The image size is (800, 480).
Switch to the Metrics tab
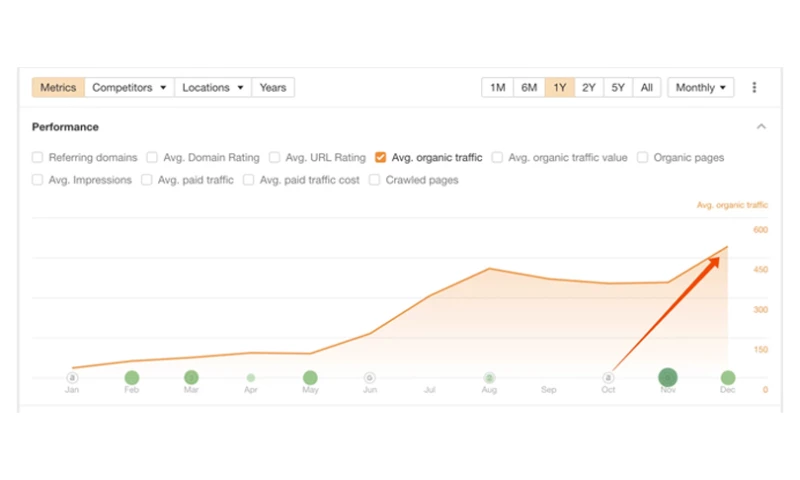(58, 88)
